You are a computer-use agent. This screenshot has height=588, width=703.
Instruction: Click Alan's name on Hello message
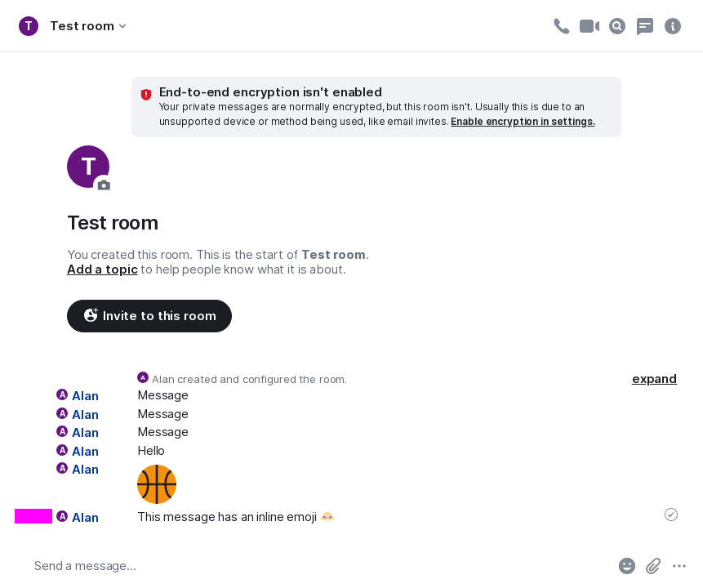[85, 452]
